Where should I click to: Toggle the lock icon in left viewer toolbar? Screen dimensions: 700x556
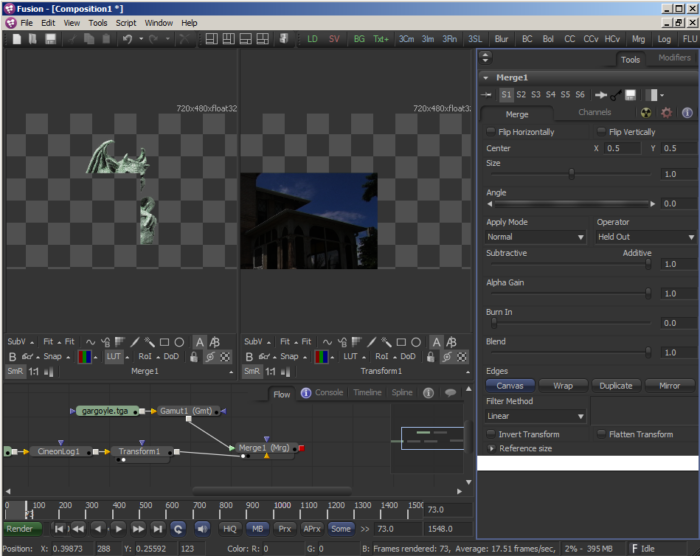pos(194,356)
